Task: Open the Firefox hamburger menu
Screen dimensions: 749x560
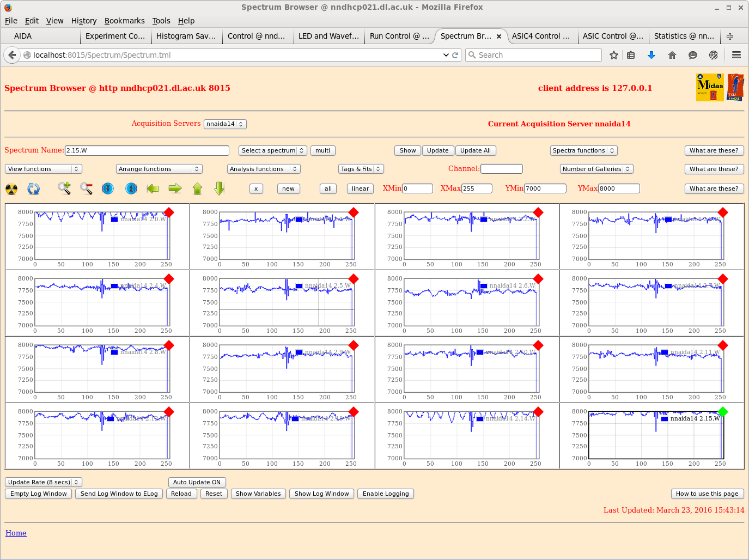Action: point(736,55)
